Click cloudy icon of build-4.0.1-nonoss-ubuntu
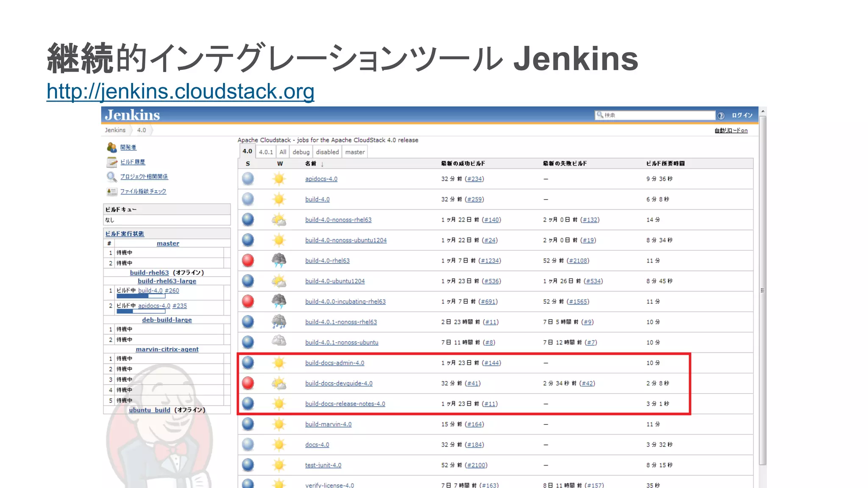 click(x=279, y=341)
